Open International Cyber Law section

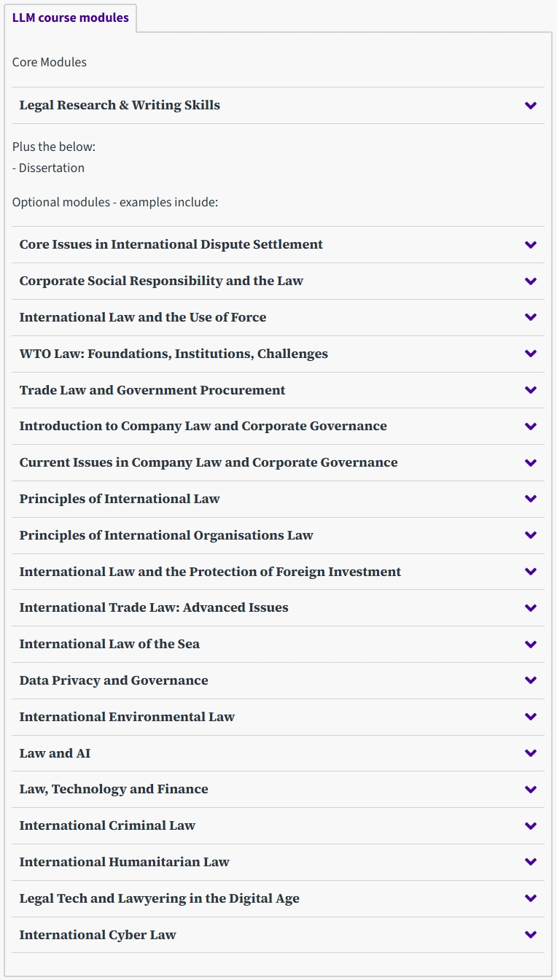[x=98, y=935]
